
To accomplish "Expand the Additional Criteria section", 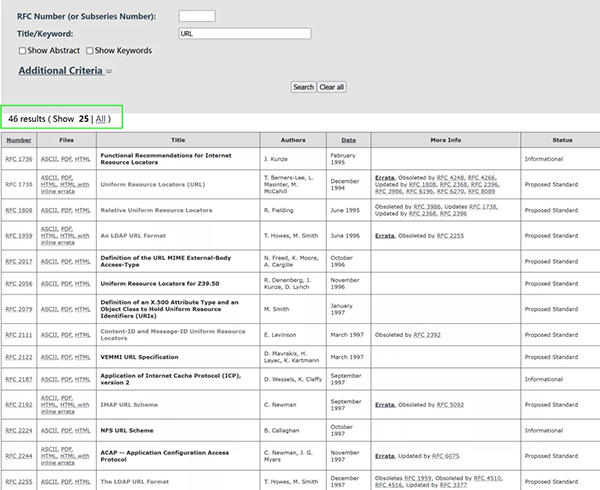I will tap(65, 71).
